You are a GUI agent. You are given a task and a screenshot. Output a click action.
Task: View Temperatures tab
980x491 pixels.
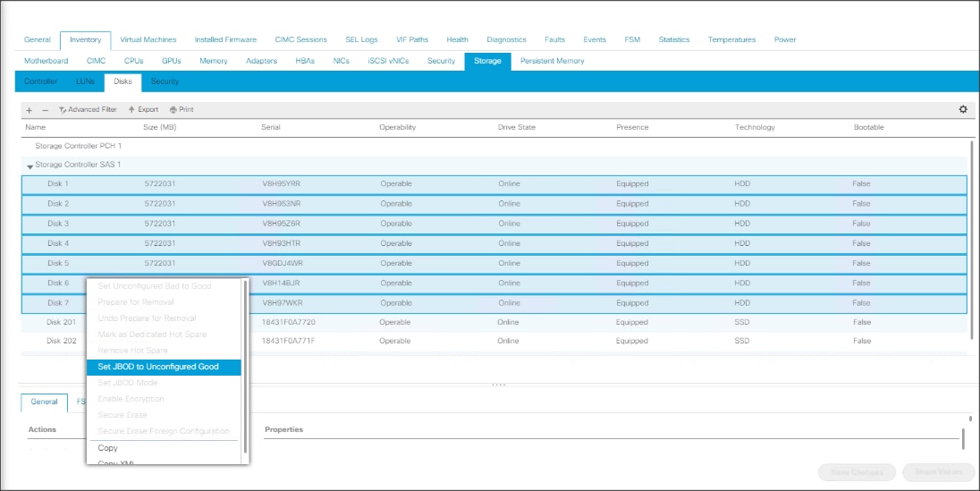pyautogui.click(x=732, y=39)
